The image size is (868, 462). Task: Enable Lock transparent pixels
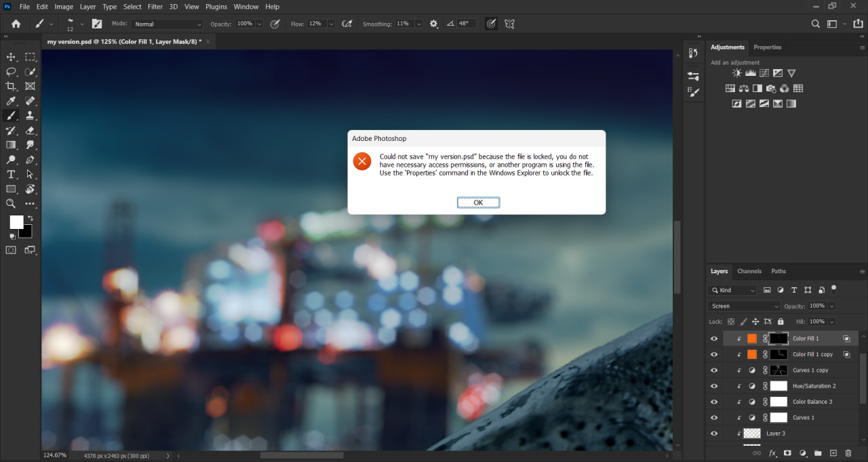[731, 322]
